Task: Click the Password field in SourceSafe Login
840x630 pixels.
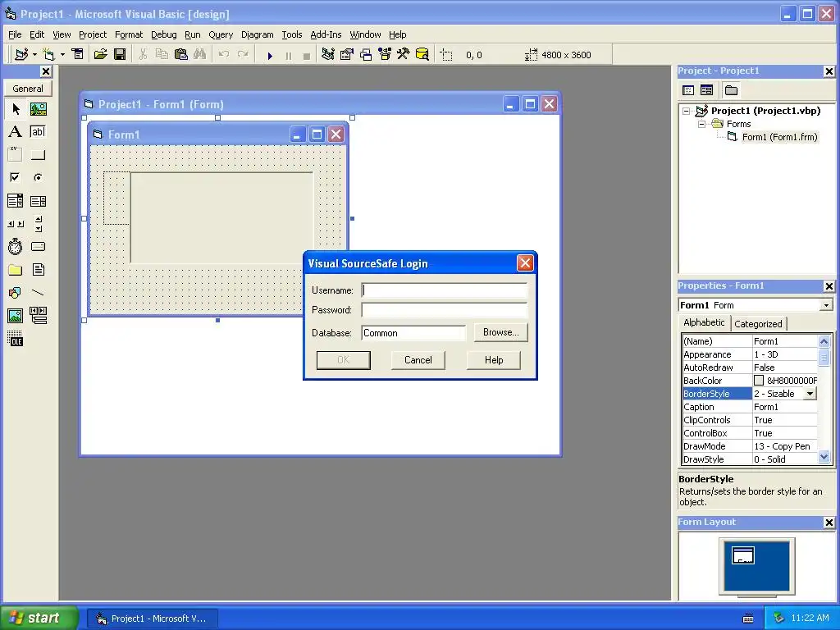Action: click(x=444, y=310)
